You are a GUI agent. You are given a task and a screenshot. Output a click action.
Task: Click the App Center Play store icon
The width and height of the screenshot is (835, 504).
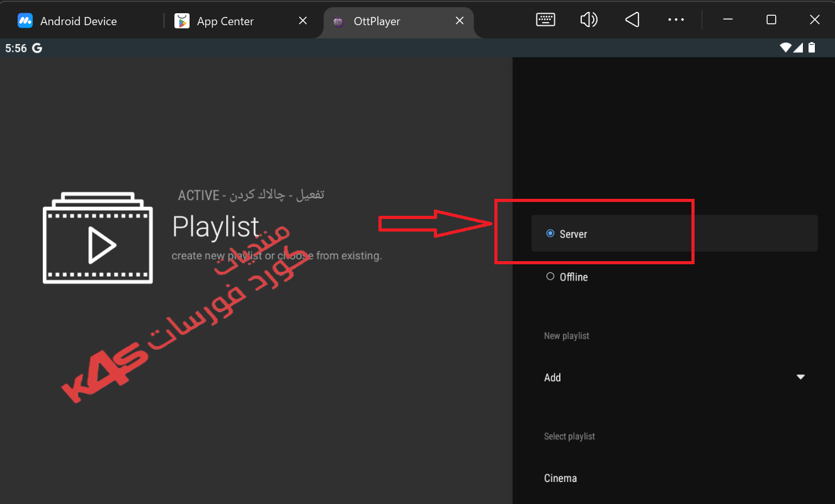pos(182,21)
